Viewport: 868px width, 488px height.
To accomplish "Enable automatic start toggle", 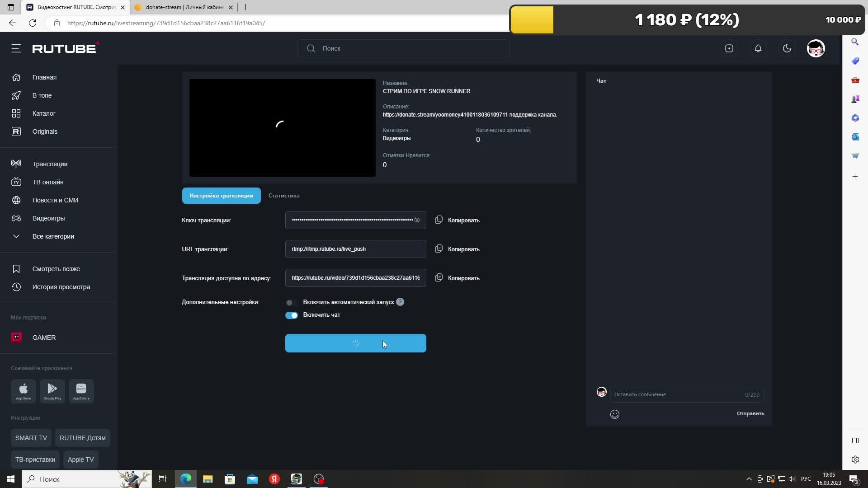I will coord(290,302).
